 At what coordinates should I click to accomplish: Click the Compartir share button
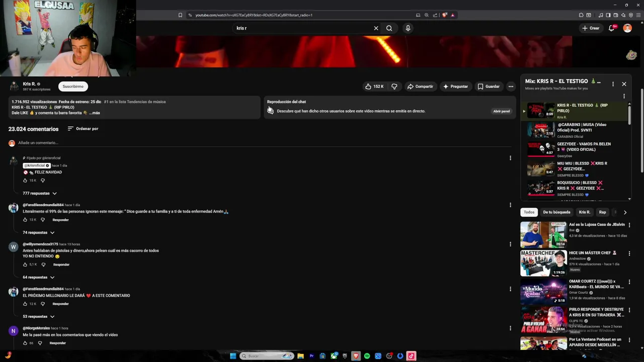click(420, 86)
